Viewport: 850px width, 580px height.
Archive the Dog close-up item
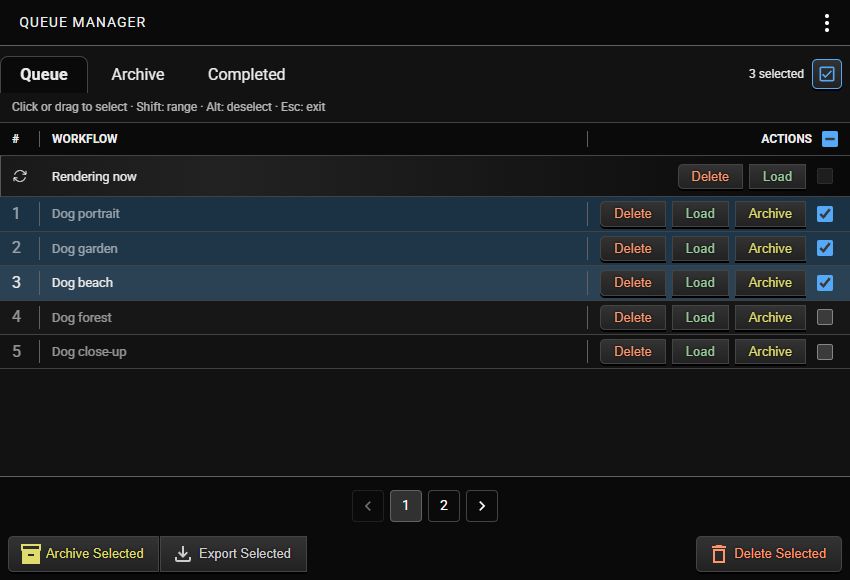(x=770, y=352)
